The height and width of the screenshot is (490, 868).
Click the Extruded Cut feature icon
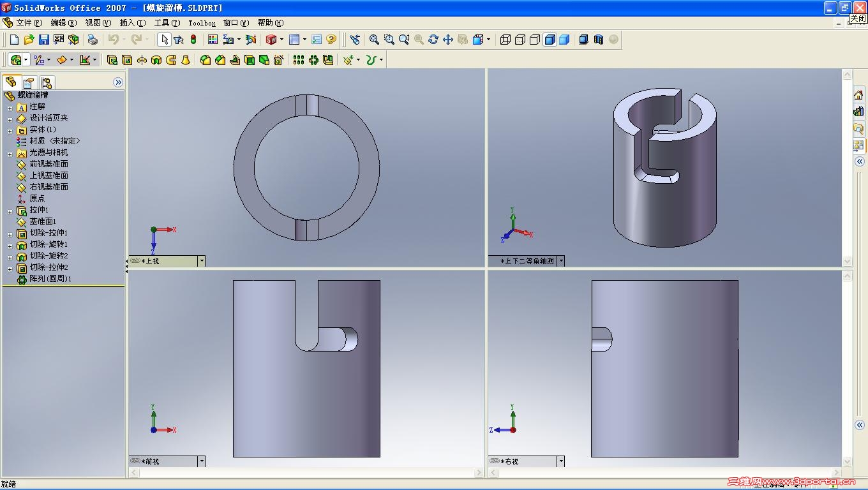point(127,60)
